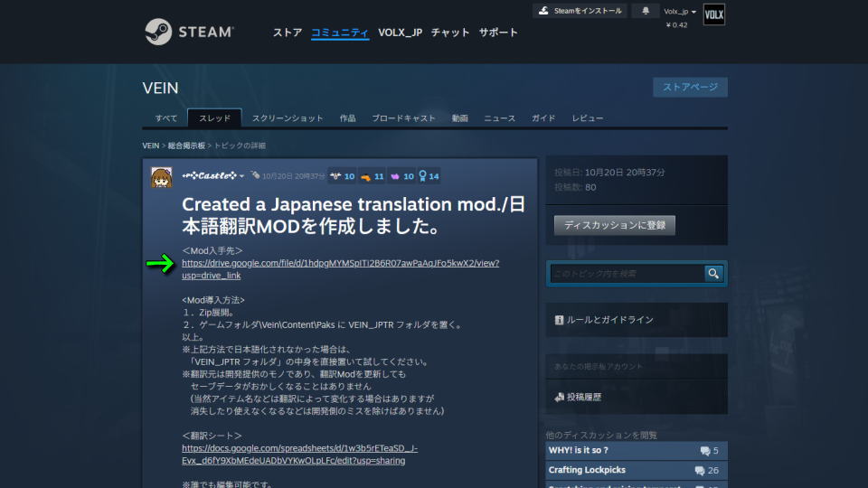This screenshot has height=488, width=868.
Task: Switch to the レビュー tab
Action: point(588,117)
